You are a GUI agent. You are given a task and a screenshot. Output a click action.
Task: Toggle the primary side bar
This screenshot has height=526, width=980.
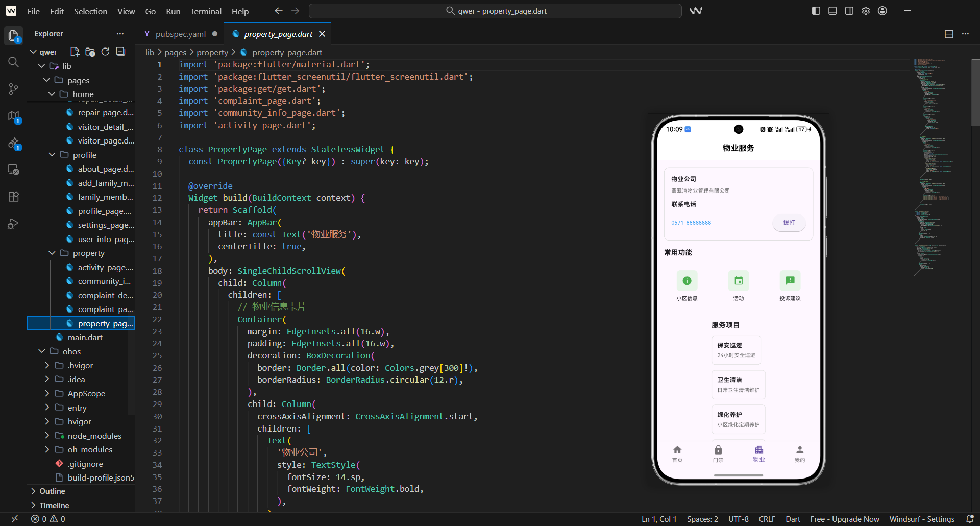[x=816, y=11]
